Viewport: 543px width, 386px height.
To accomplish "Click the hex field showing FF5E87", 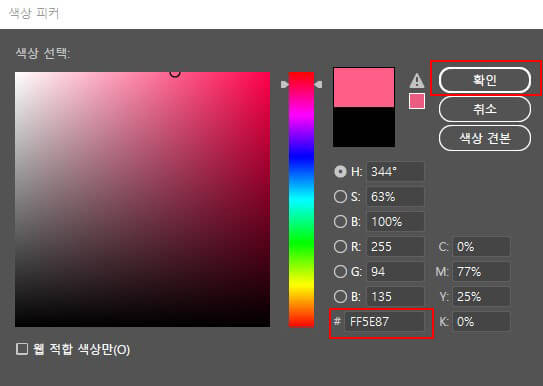I will 384,322.
